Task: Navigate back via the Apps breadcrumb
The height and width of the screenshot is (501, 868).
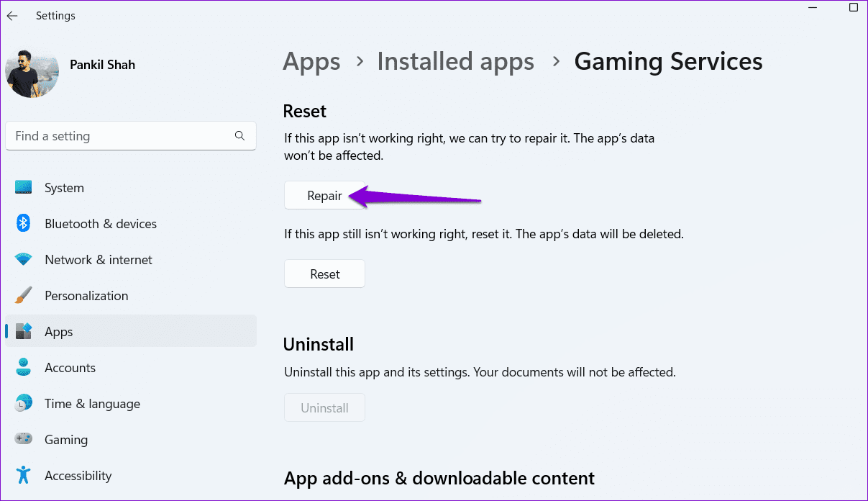Action: click(x=311, y=61)
